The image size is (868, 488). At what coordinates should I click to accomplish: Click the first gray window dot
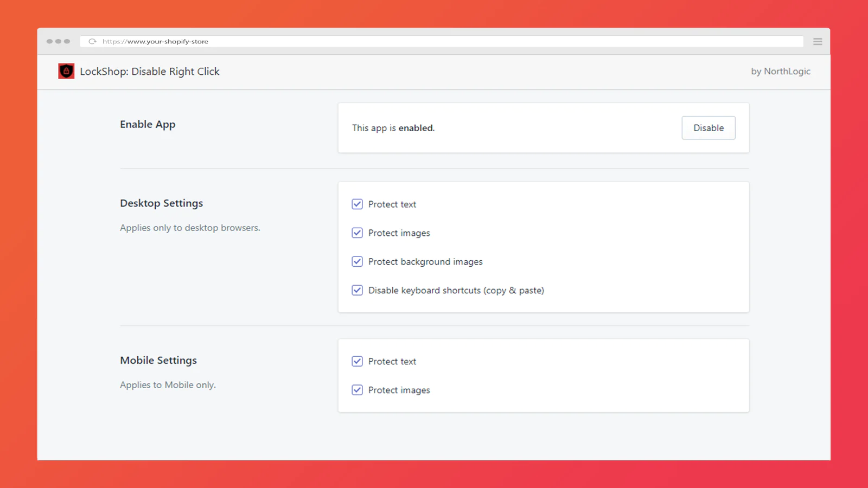(x=50, y=41)
